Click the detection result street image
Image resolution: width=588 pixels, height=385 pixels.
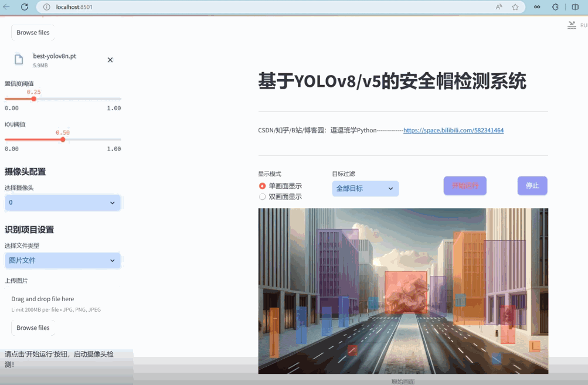(x=403, y=291)
